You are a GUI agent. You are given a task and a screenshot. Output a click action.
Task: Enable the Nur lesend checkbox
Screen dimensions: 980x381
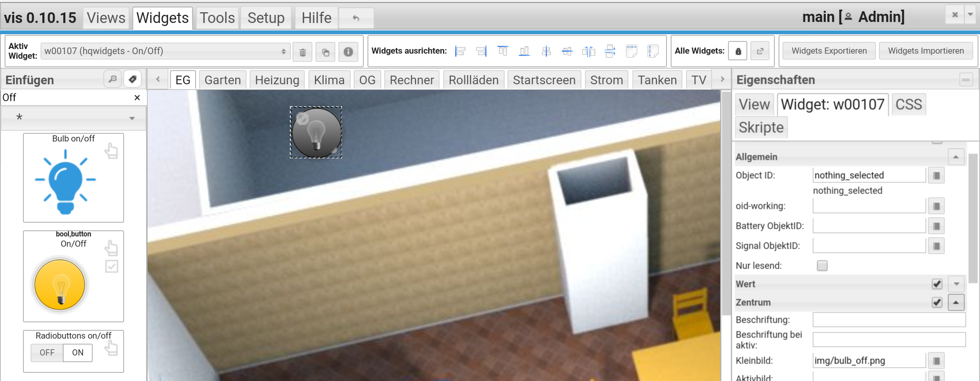(x=822, y=266)
